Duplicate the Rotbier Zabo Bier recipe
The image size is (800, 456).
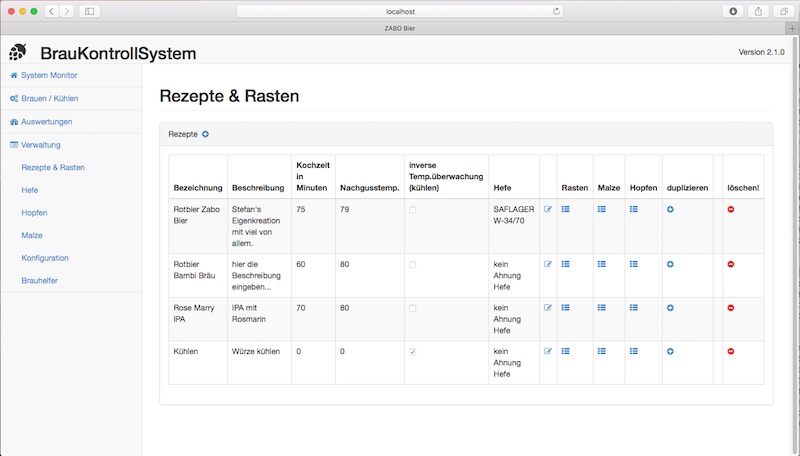(670, 210)
